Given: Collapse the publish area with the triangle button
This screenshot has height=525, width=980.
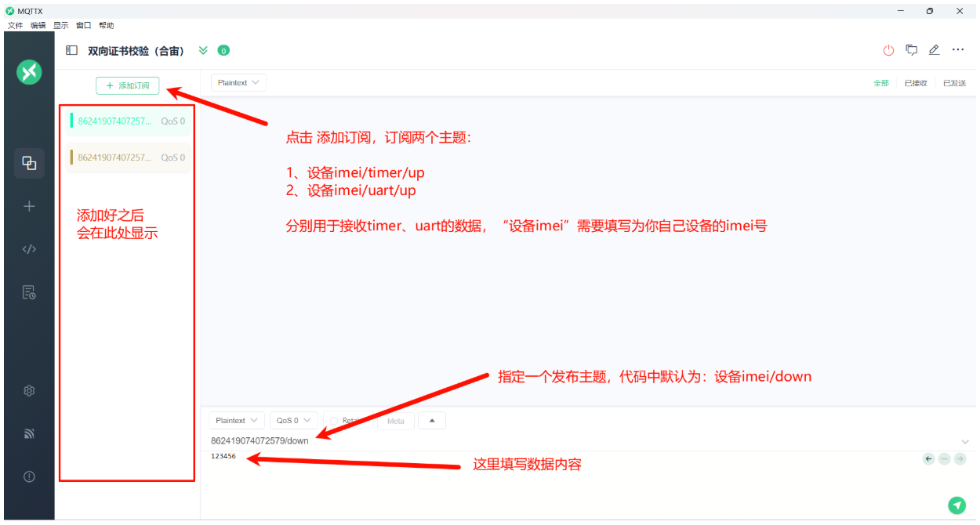Looking at the screenshot, I should pyautogui.click(x=432, y=421).
